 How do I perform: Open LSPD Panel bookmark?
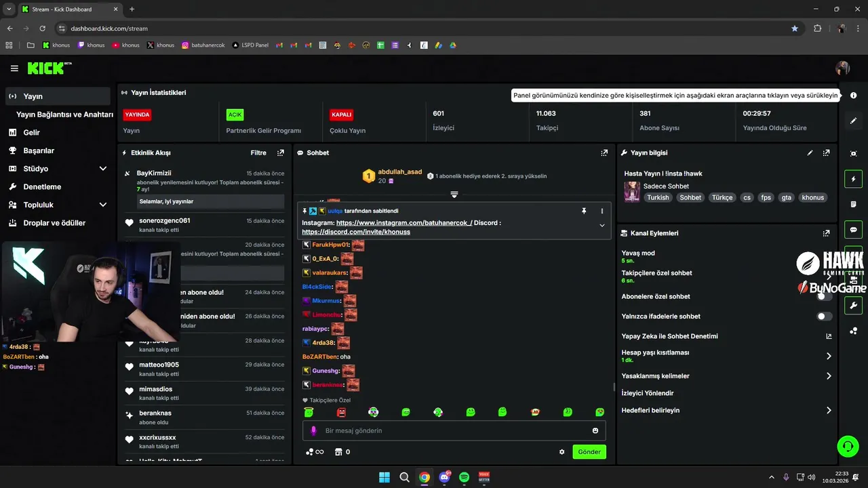(250, 45)
